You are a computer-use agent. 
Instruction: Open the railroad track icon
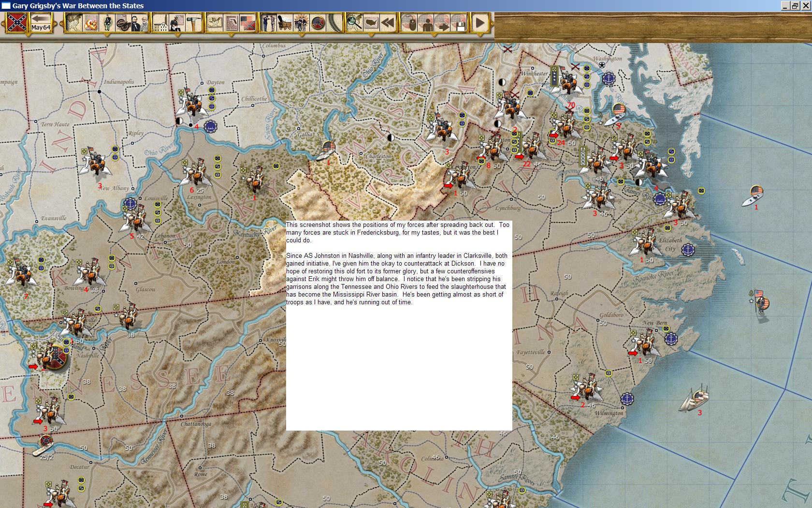click(x=334, y=22)
